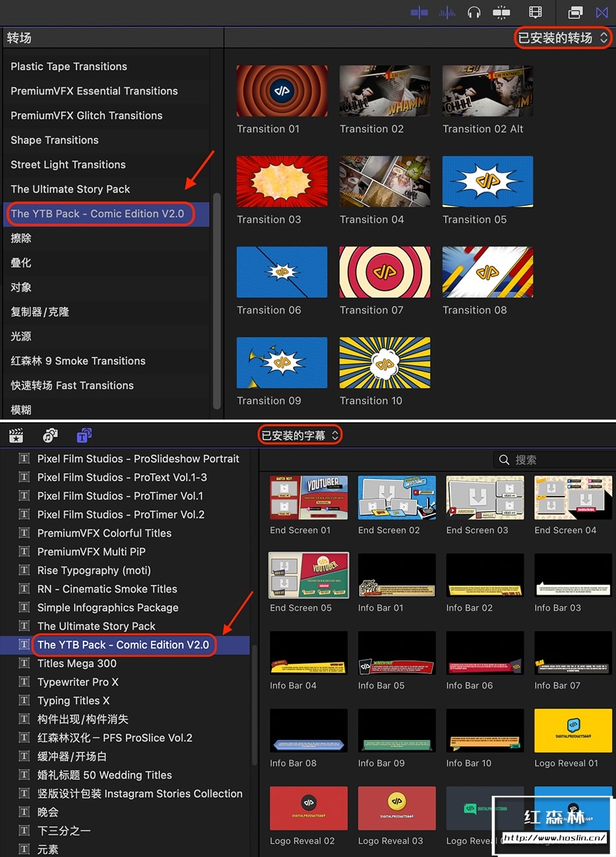Select PremiumVFX Multi PiP titles category
Screen dimensions: 616x857
[91, 552]
